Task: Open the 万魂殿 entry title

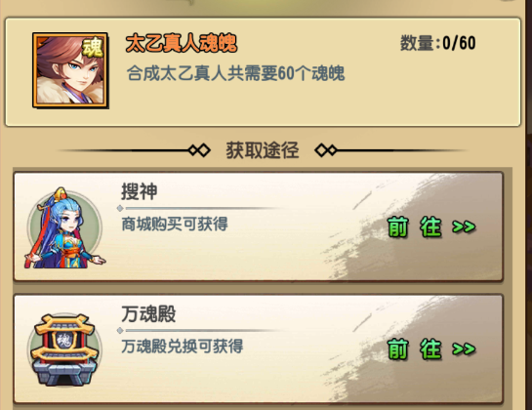Action: tap(148, 313)
